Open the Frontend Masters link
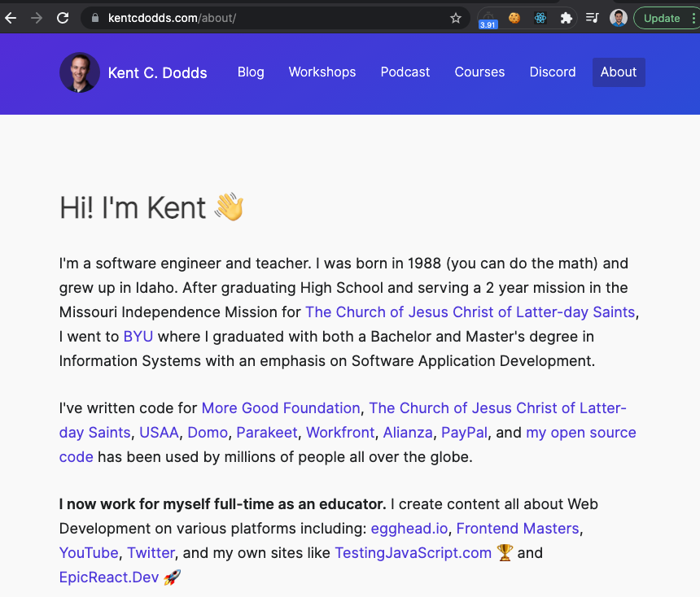The height and width of the screenshot is (597, 700). [518, 529]
